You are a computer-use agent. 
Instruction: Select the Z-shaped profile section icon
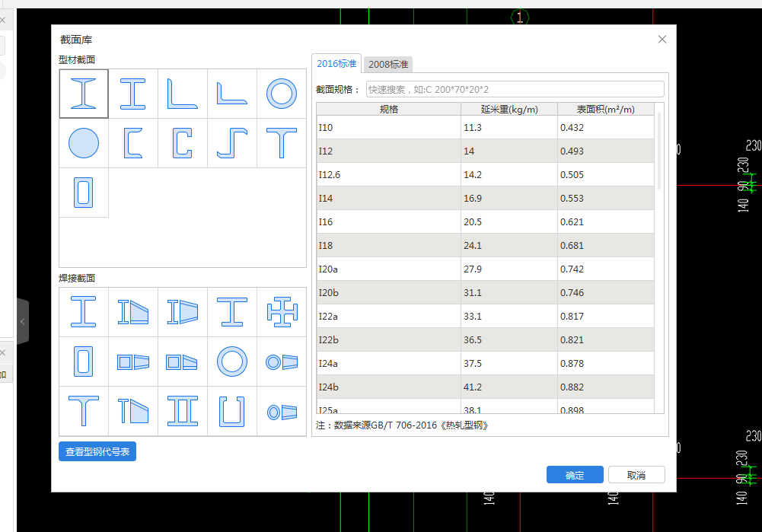tap(232, 143)
